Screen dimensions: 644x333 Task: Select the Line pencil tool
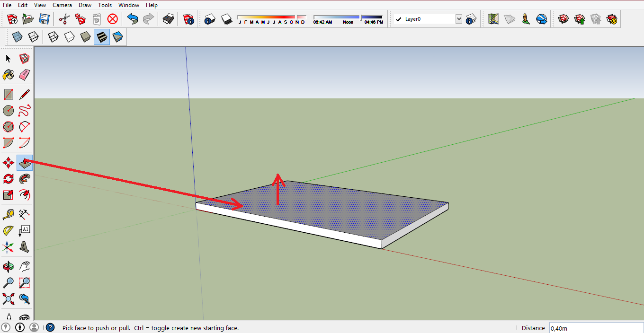pos(25,95)
